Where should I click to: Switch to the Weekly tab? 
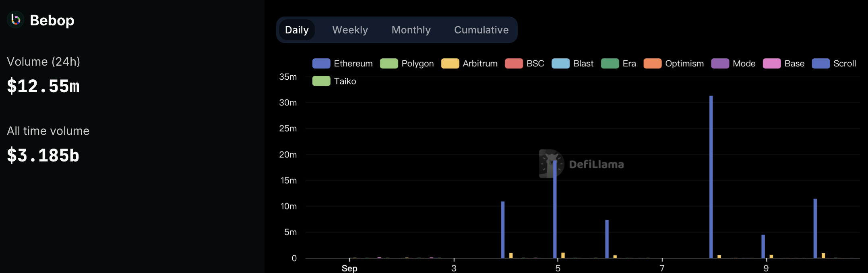(x=350, y=30)
